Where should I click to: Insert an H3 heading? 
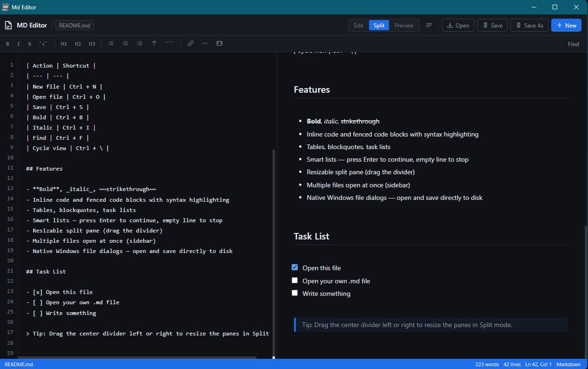click(x=92, y=44)
